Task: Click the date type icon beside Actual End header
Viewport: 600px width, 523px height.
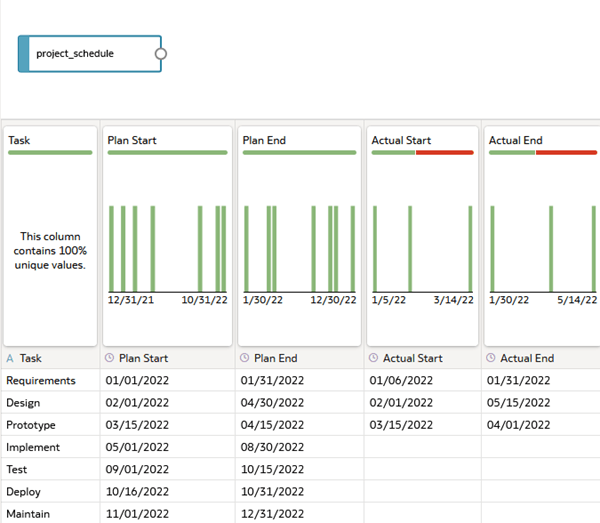Action: coord(491,358)
